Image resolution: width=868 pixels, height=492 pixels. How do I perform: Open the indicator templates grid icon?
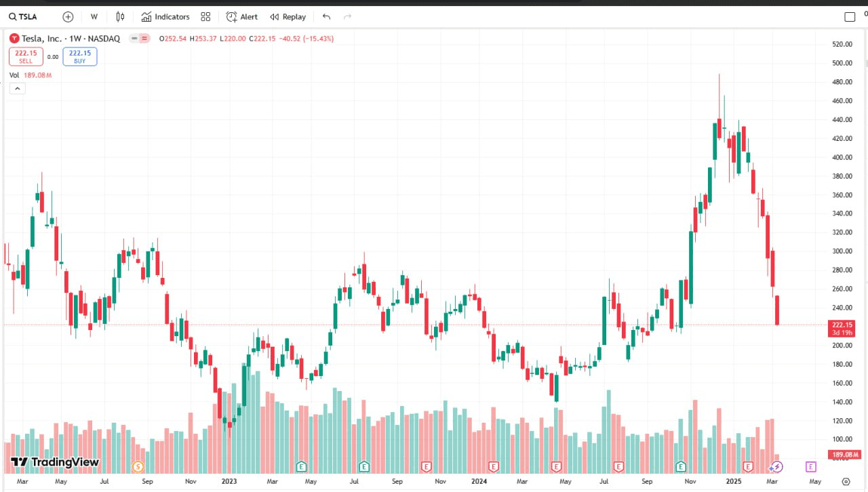[x=205, y=16]
